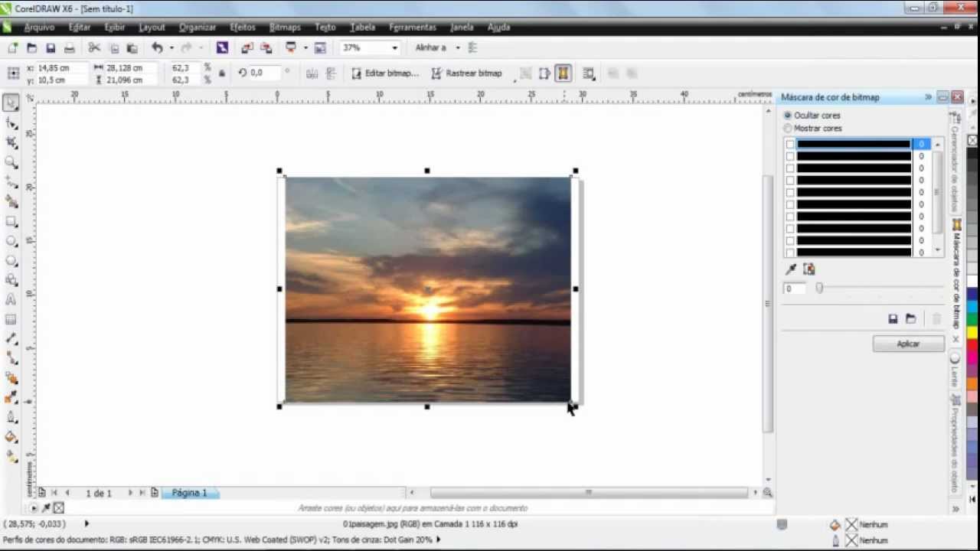Click the Cut scissors icon
Viewport: 980px width, 551px height.
(94, 47)
